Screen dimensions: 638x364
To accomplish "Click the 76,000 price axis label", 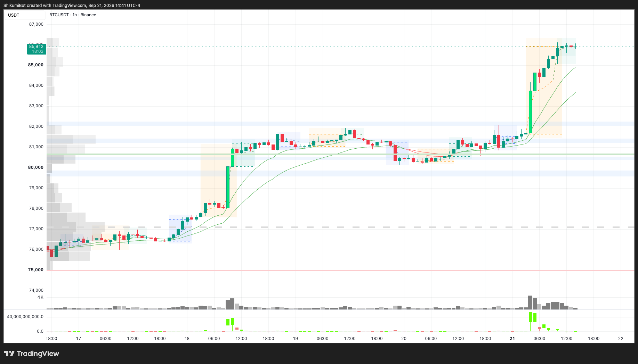I will (x=36, y=249).
